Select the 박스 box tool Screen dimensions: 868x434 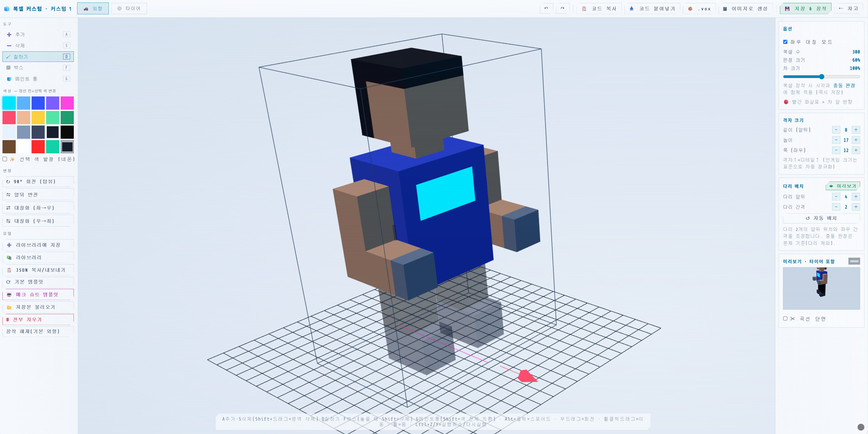pos(38,67)
